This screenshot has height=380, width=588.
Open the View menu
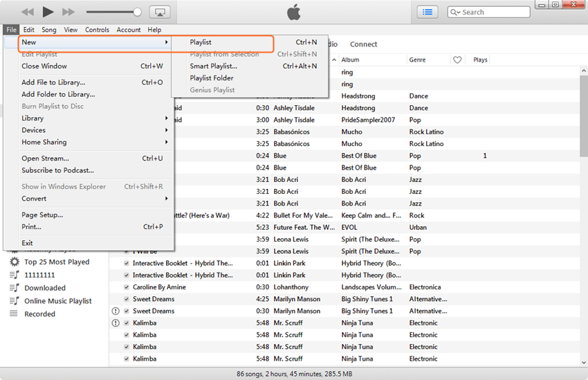(x=71, y=30)
